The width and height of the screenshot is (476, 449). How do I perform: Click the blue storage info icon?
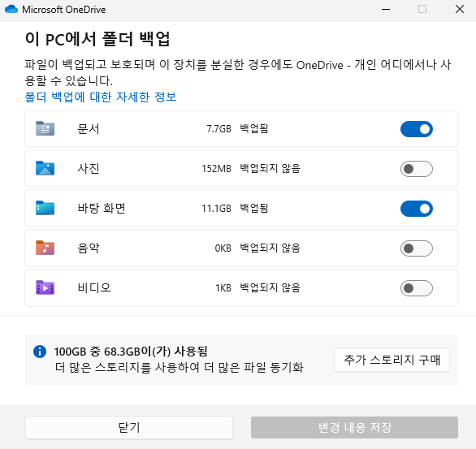point(40,352)
